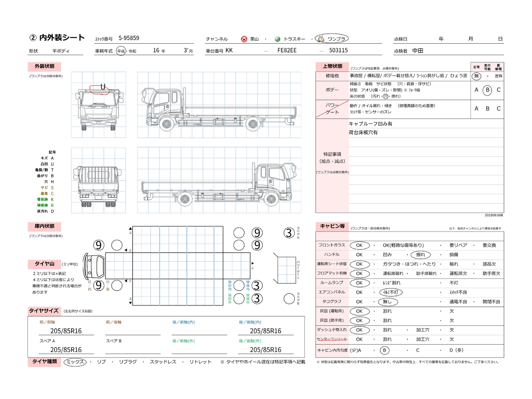Select the circled ワンプラ channel mascot icon
Viewport: 532px width, 399px height.
321,39
